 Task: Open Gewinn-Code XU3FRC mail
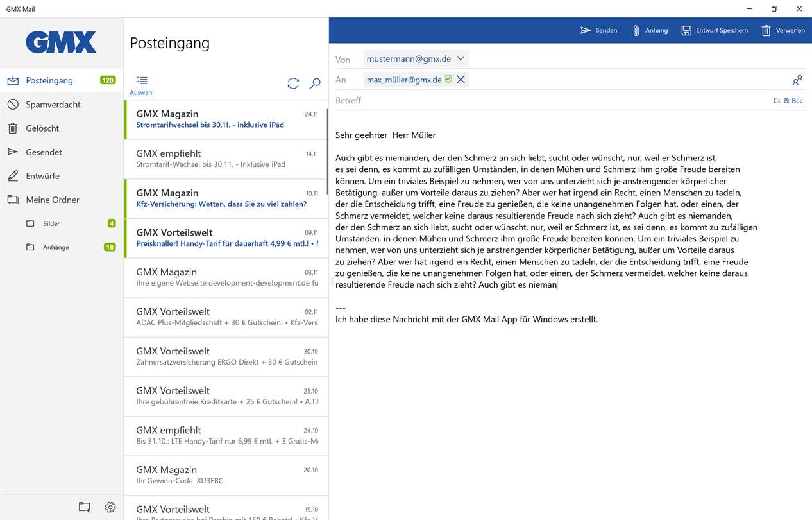click(226, 475)
